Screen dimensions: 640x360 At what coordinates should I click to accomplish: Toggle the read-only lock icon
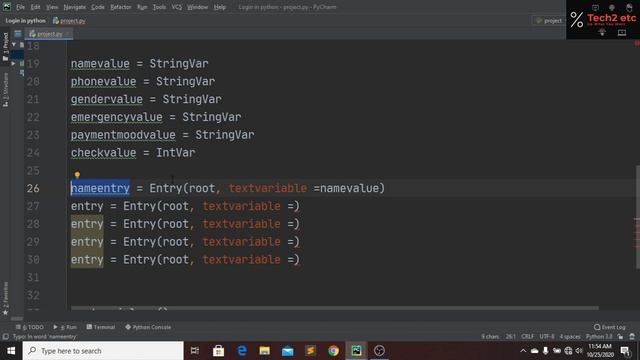(620, 337)
